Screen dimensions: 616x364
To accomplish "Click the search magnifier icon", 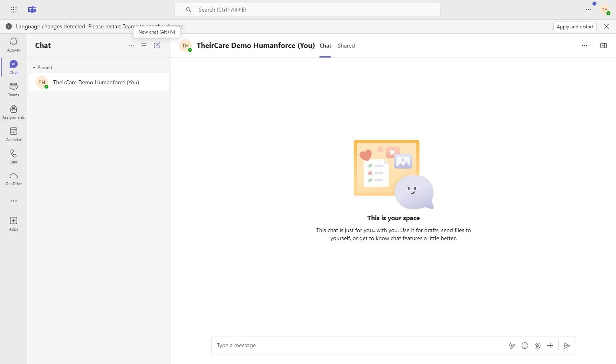I will point(189,10).
